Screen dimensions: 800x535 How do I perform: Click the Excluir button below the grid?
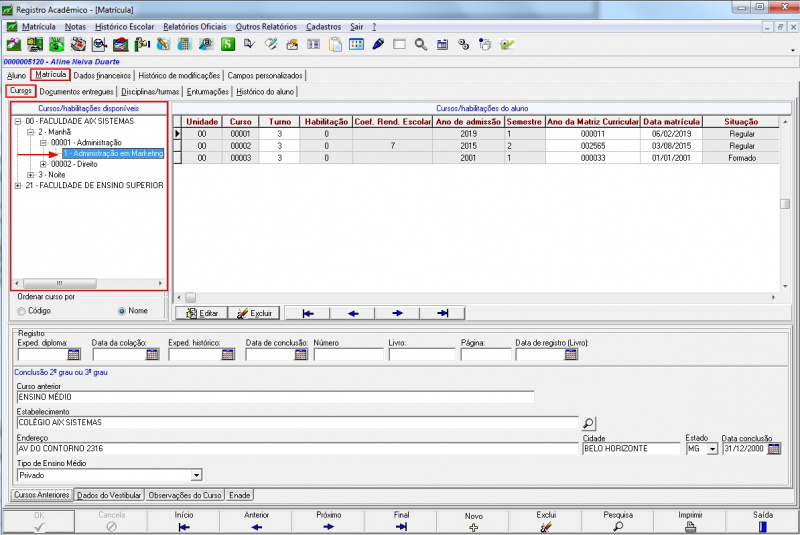tap(252, 313)
